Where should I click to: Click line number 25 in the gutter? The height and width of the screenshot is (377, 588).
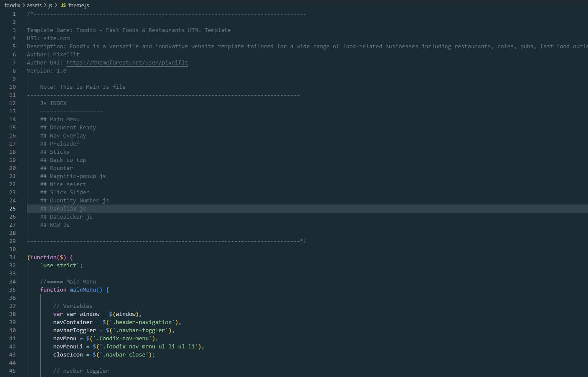click(x=12, y=209)
